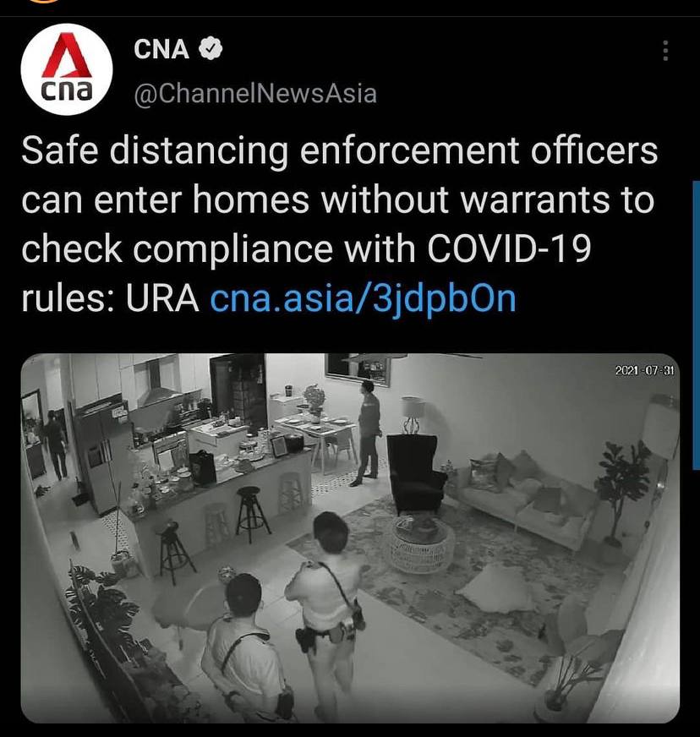Click the orange avatar sliver at the top edge
This screenshot has width=700, height=737.
[45, 1]
